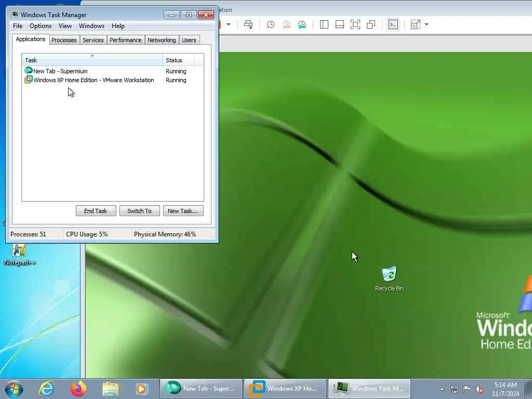
Task: Launch Internet Explorer from taskbar
Action: 46,389
